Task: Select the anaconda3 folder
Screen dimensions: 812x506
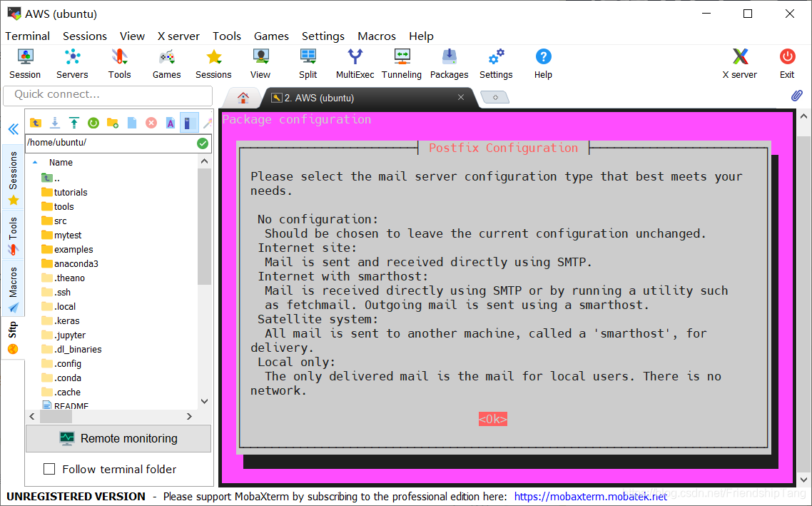Action: tap(70, 263)
